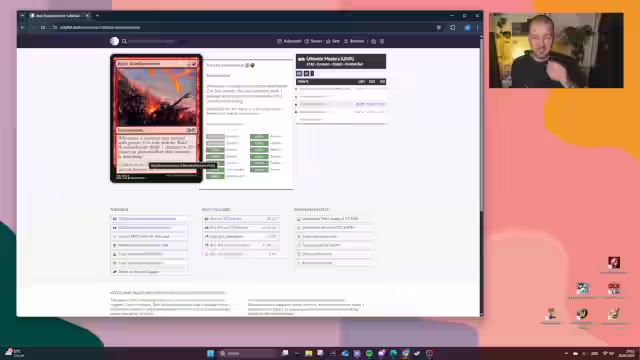Click the browser reload icon

pos(43,27)
